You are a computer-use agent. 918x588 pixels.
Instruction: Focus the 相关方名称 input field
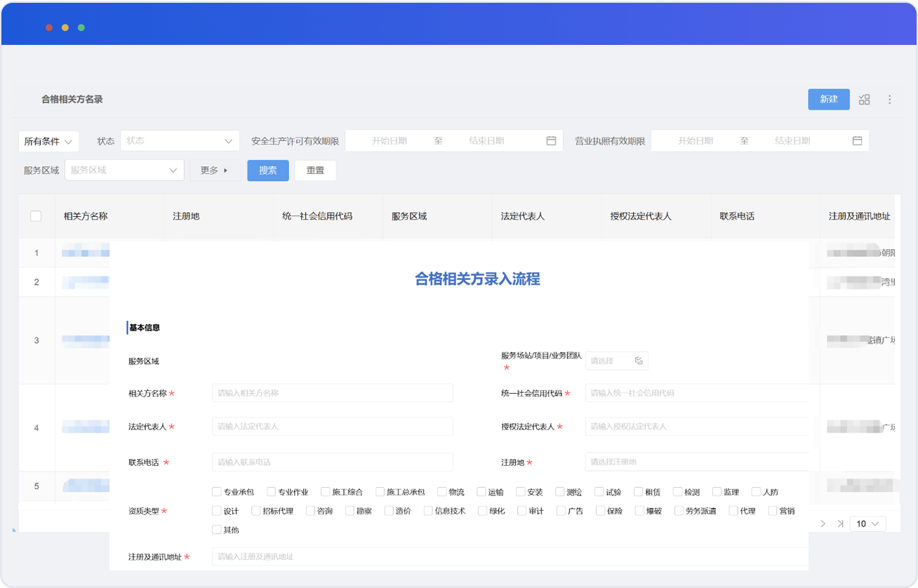332,393
